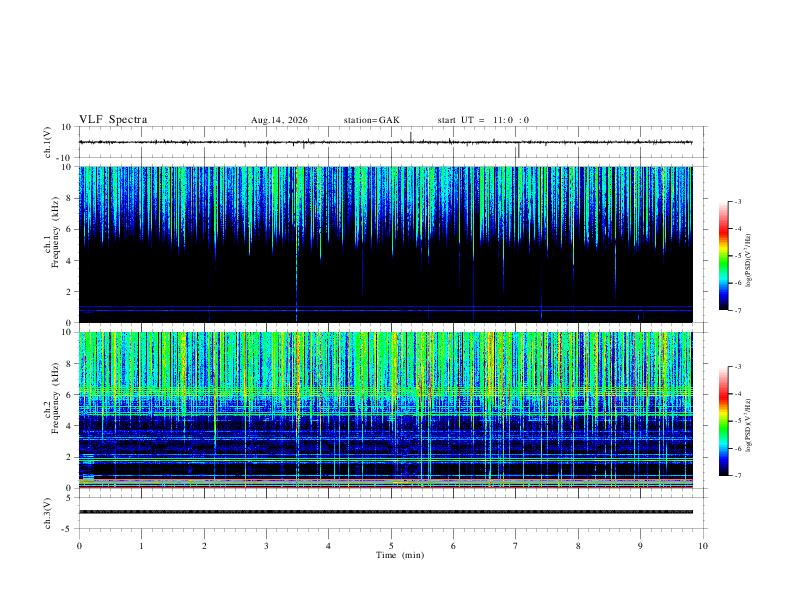This screenshot has height=612, width=792.
Task: Click the Aug.14, 2026 date label
Action: 279,120
